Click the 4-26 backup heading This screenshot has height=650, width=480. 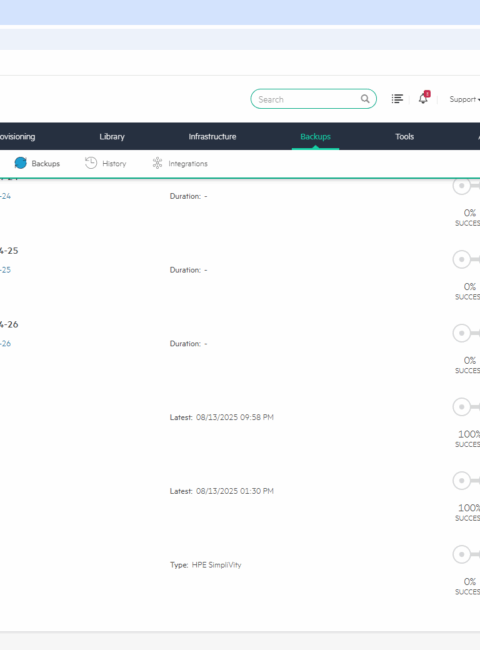[x=9, y=325]
